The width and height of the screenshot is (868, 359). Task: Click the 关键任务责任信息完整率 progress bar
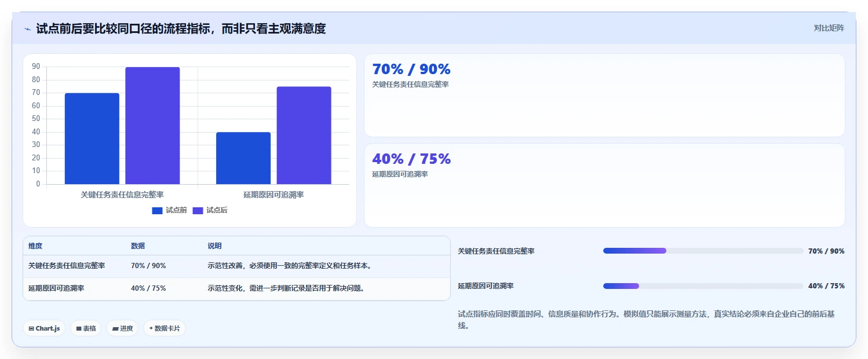703,251
